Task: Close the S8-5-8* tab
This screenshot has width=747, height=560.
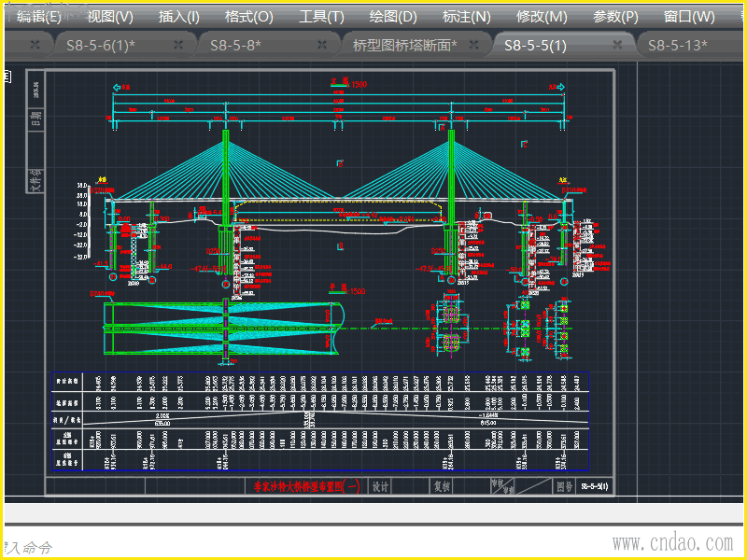Action: coord(322,45)
